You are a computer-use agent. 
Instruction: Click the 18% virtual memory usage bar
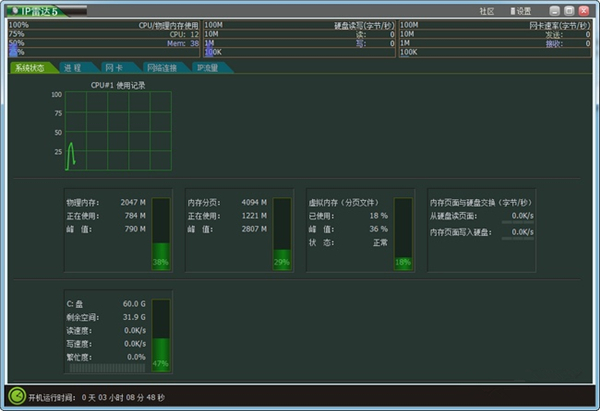coord(403,234)
